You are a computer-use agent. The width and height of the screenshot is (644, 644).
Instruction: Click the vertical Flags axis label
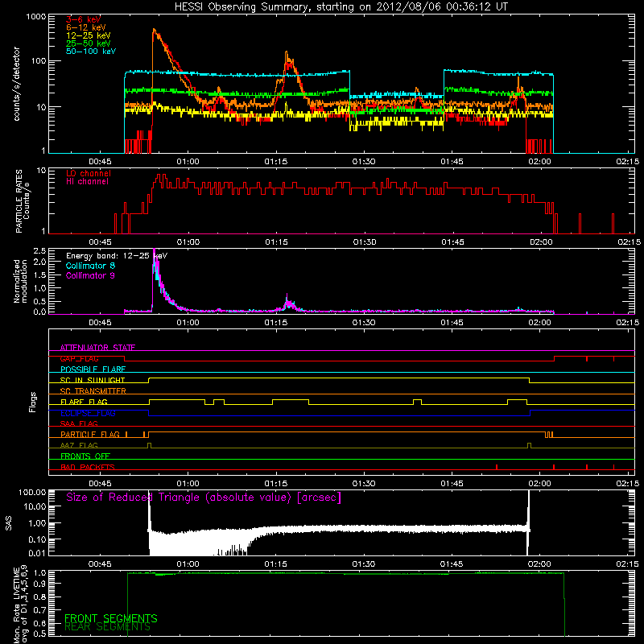click(33, 402)
